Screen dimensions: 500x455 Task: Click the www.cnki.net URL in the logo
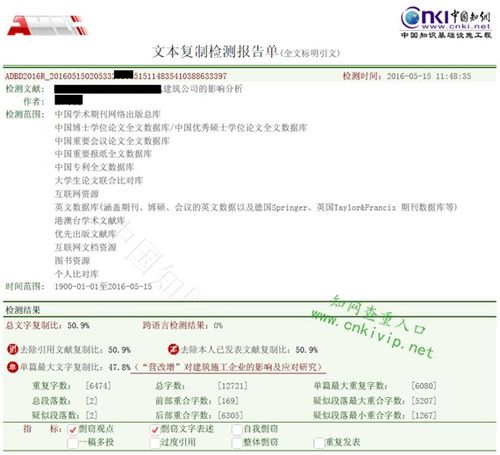(x=456, y=26)
